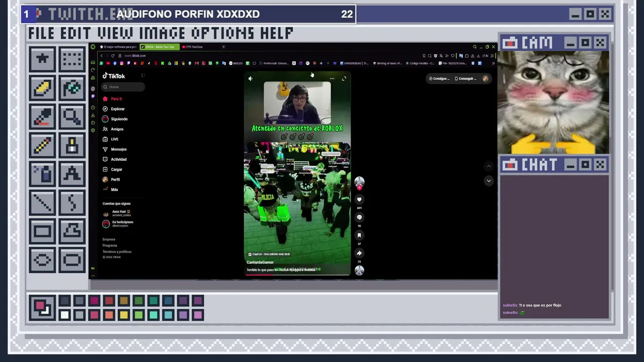Open the IMAGE menu

point(162,34)
